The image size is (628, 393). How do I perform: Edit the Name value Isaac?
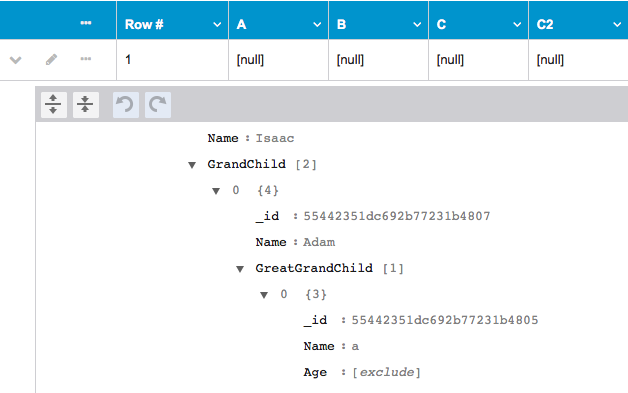[275, 138]
